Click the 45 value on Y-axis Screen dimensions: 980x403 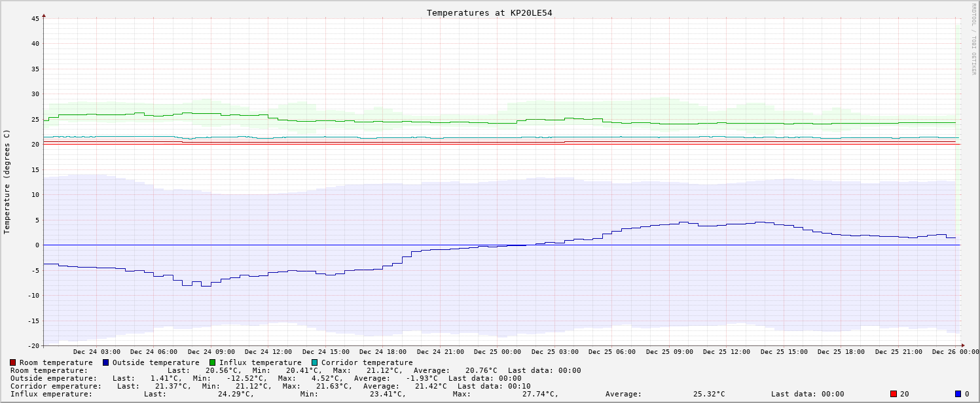(x=35, y=18)
